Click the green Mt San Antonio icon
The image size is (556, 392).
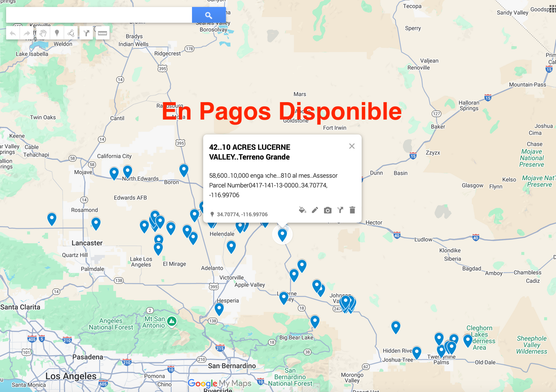pos(172,321)
